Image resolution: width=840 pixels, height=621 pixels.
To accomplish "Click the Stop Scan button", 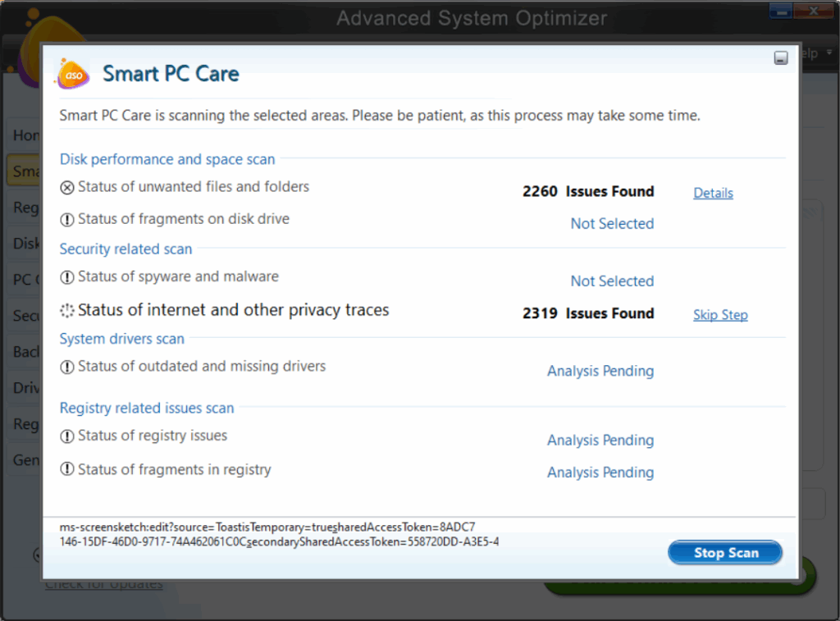I will coord(725,552).
